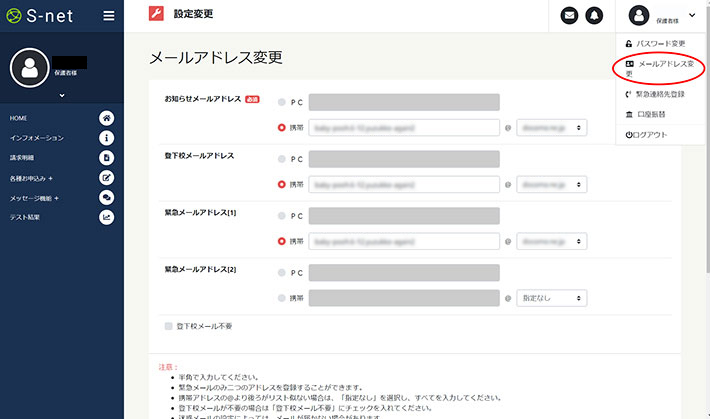Choose メールアドレス変更 from the user menu
Screen dimensions: 710x419
coord(664,68)
